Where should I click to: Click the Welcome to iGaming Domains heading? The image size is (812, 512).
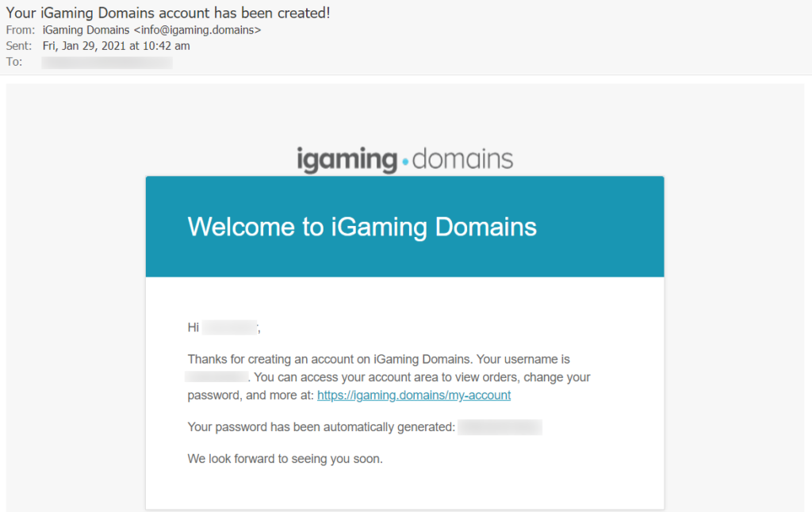coord(362,227)
